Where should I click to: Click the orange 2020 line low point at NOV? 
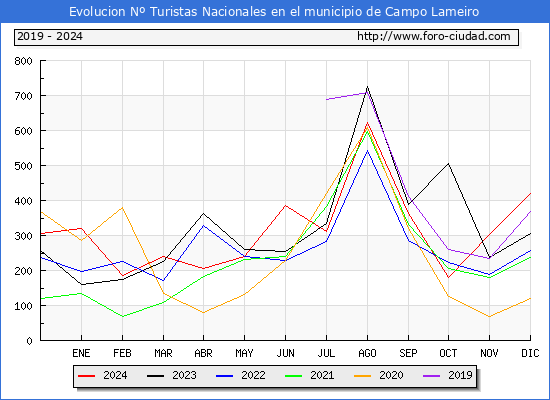(x=489, y=316)
